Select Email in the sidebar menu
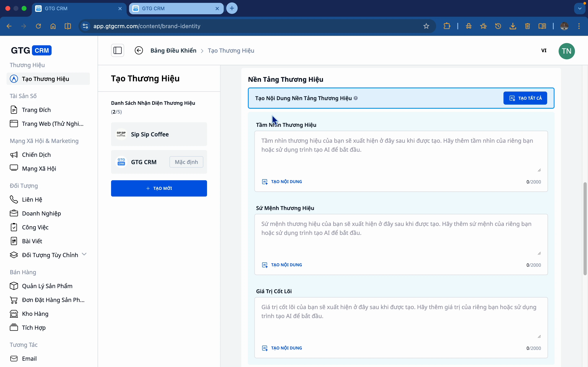Image resolution: width=588 pixels, height=367 pixels. pyautogui.click(x=29, y=358)
